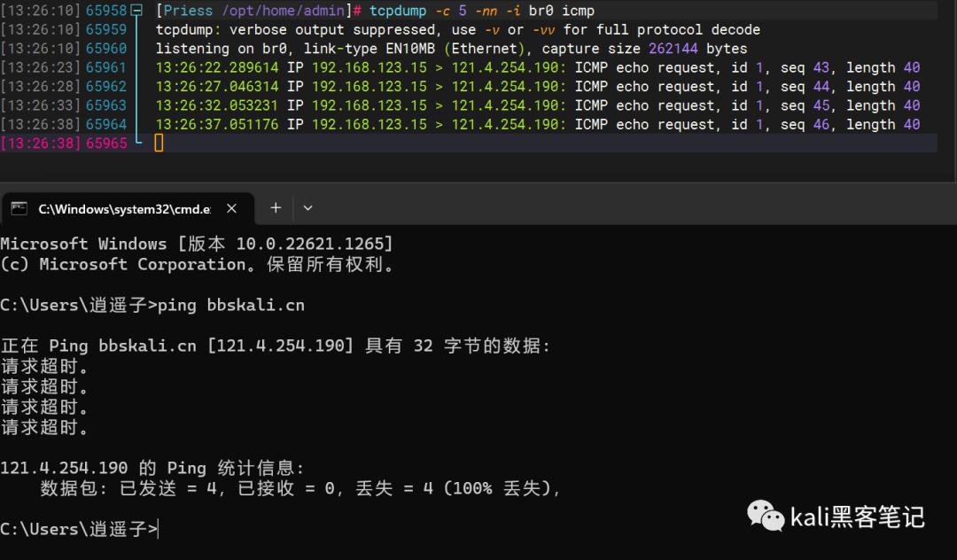The image size is (957, 560).
Task: Click the Microsoft Corporation copyright line
Action: point(198,264)
